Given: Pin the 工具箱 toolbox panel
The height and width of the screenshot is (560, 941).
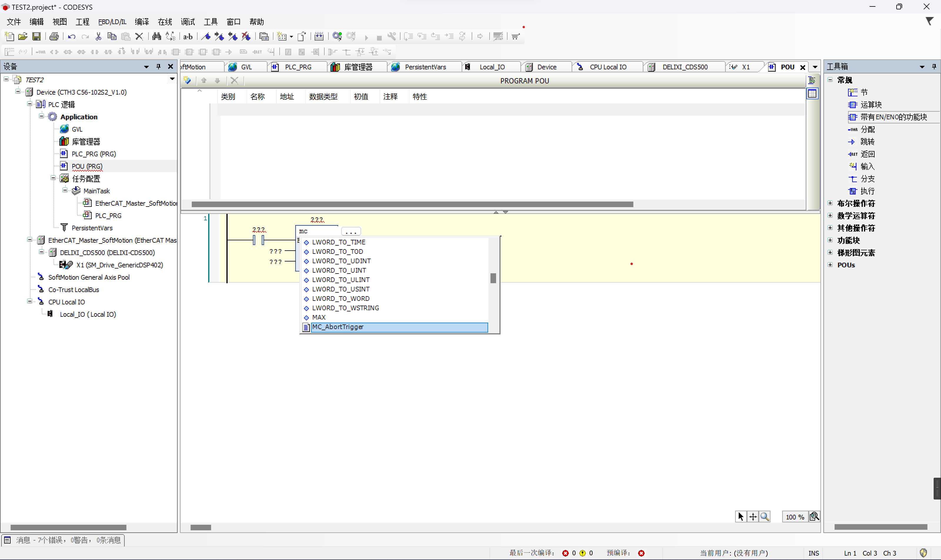Looking at the screenshot, I should tap(934, 66).
